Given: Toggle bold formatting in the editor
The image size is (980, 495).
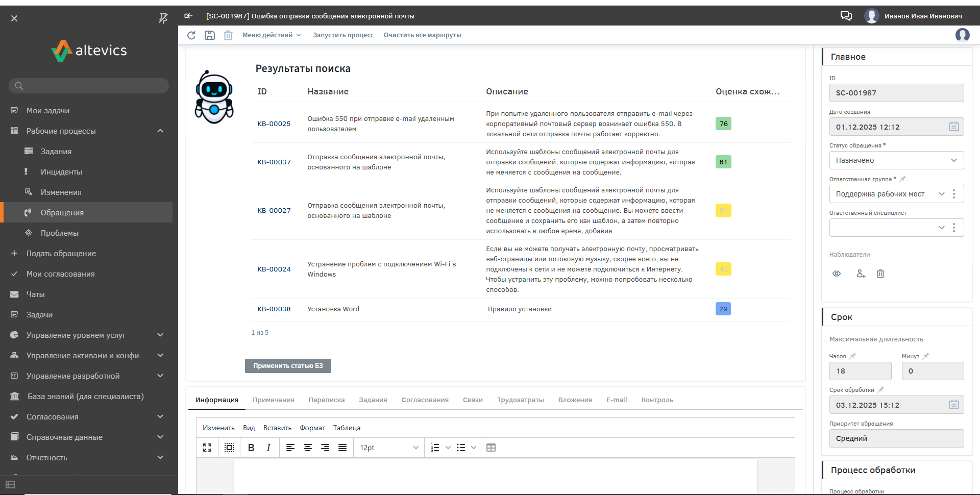Looking at the screenshot, I should click(251, 448).
